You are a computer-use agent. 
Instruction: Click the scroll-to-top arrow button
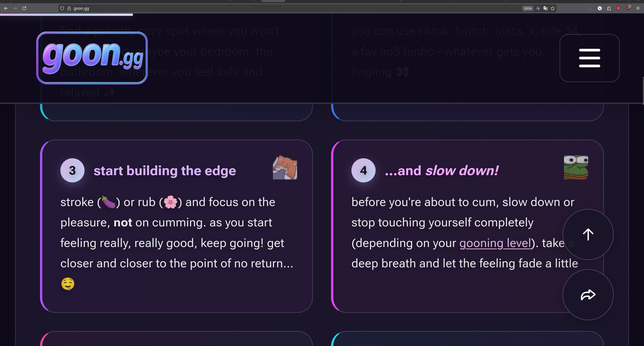point(588,234)
